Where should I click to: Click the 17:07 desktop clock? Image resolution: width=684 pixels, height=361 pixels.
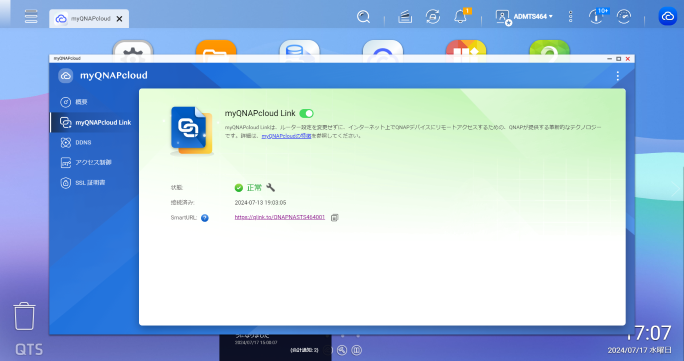tap(649, 334)
